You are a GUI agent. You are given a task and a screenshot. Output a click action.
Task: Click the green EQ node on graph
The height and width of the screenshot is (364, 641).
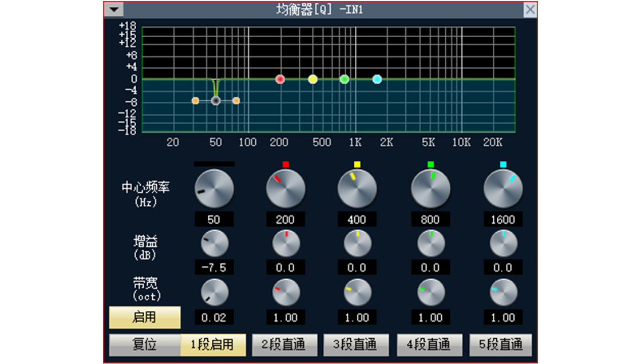tap(344, 79)
